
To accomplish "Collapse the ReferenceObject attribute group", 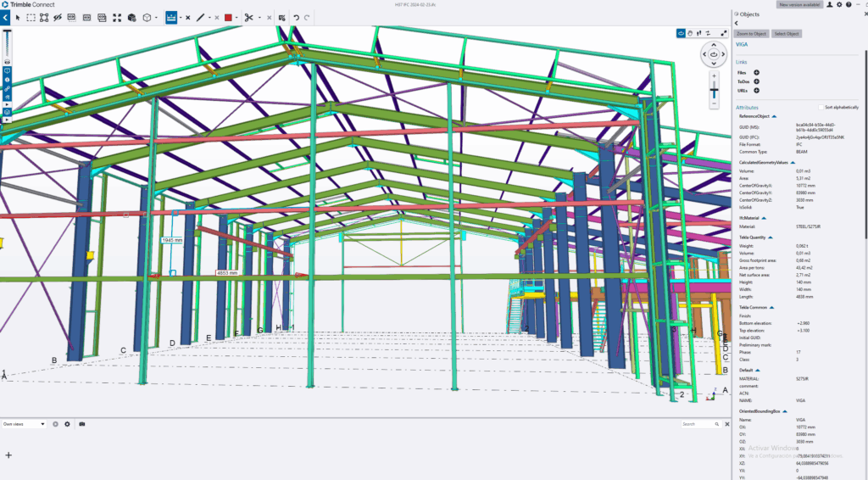I will (x=774, y=116).
